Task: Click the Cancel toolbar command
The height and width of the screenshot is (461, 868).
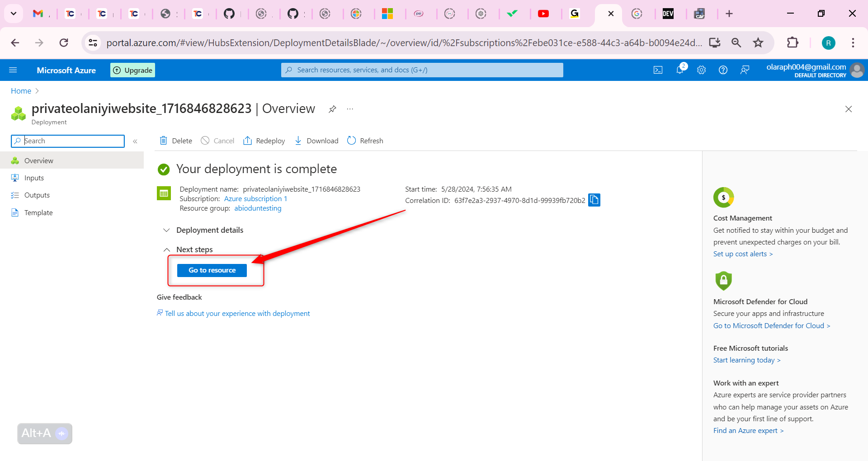Action: (x=217, y=141)
